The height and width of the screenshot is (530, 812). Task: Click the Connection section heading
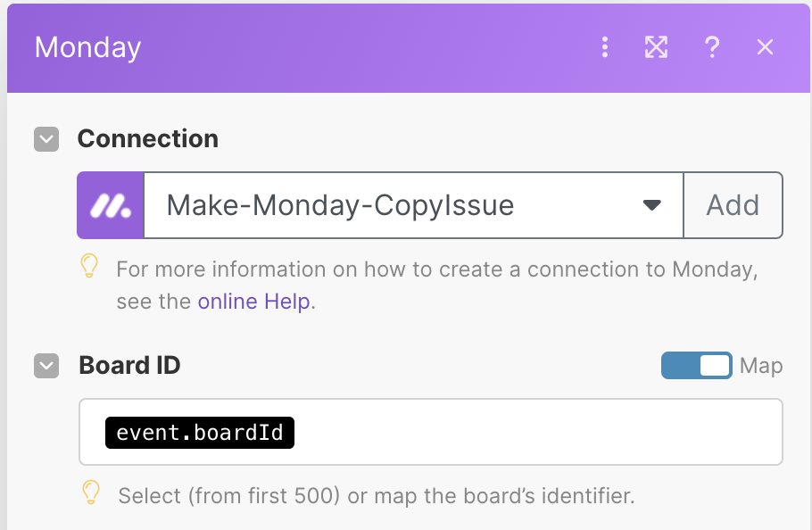pyautogui.click(x=148, y=138)
